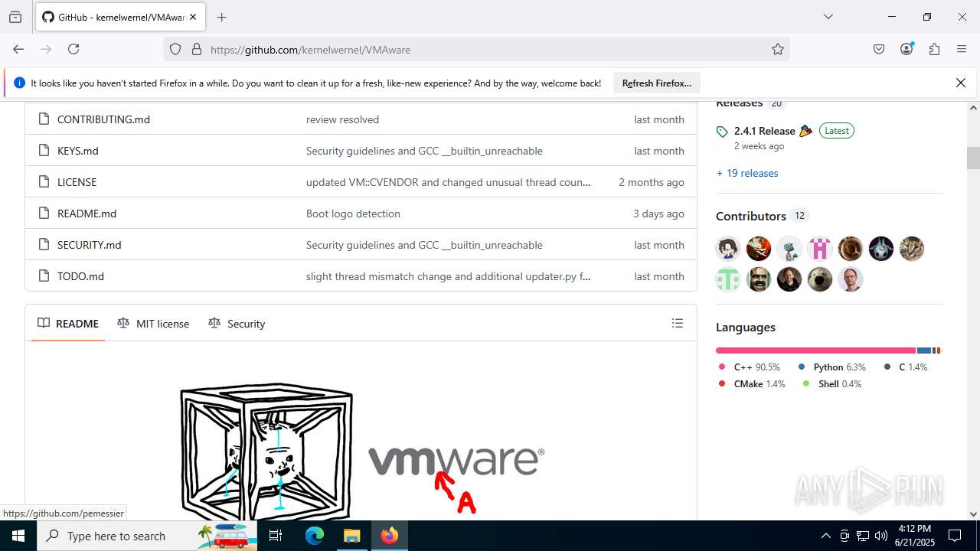Open the 'updated VM::CVENDOR' commit message
The height and width of the screenshot is (551, 980).
[x=448, y=182]
